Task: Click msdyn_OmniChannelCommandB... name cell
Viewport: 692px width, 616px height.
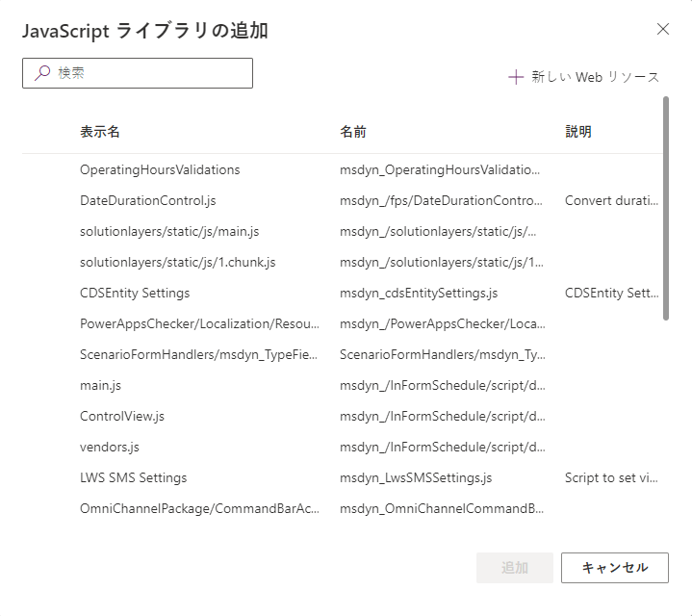Action: point(442,509)
